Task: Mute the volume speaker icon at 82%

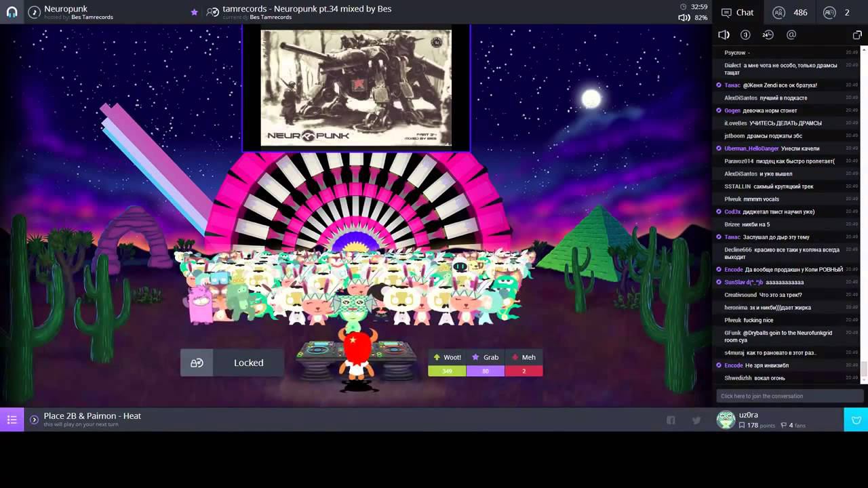Action: [x=684, y=18]
